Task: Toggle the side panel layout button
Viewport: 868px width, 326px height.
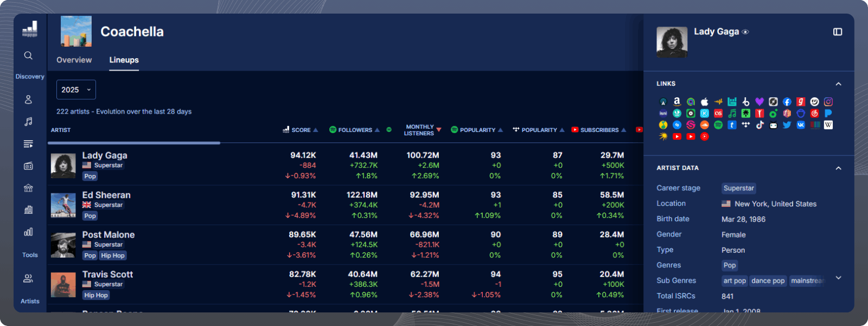Action: 838,32
